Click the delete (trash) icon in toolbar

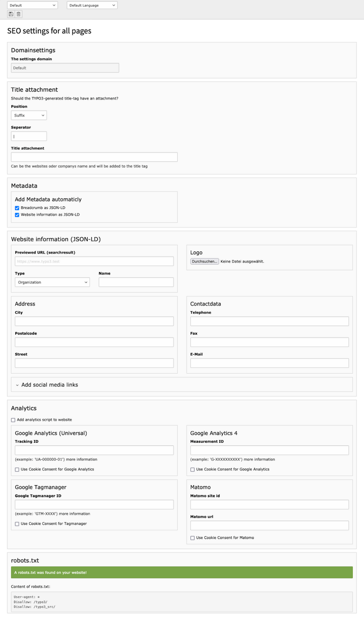tap(18, 14)
